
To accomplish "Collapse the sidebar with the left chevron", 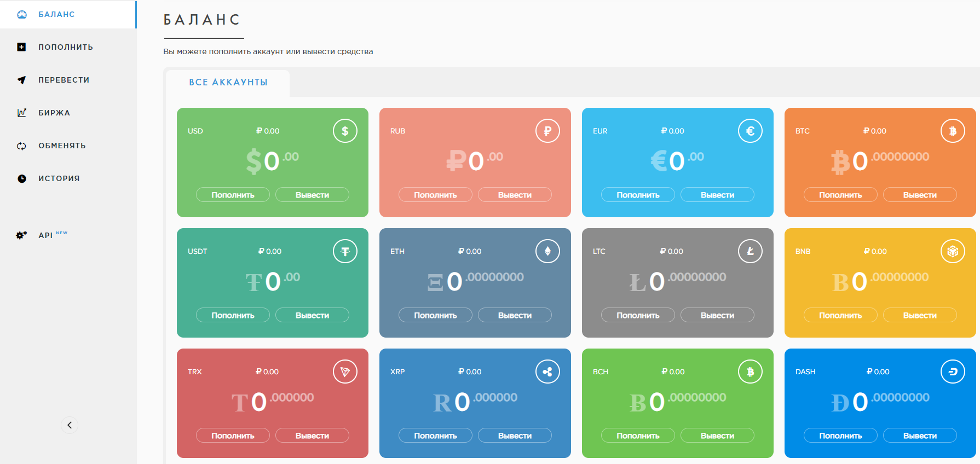I will tap(70, 425).
